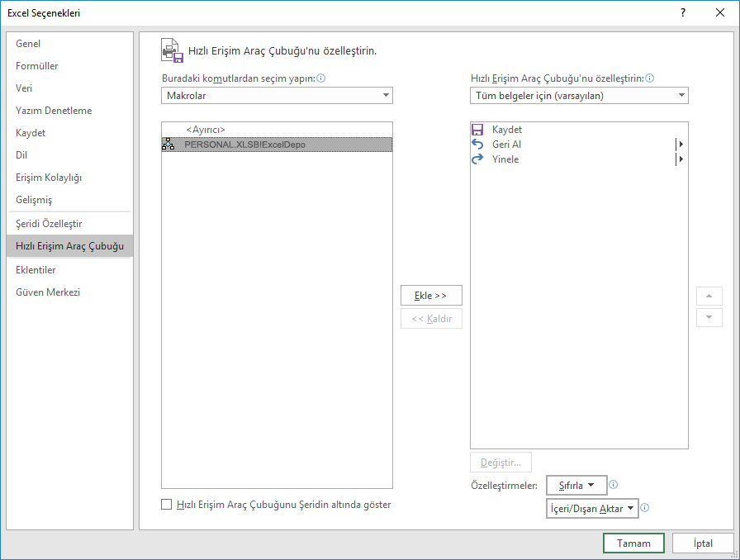The height and width of the screenshot is (560, 740).
Task: Click the Quick Access Toolbar header icon
Action: click(172, 50)
